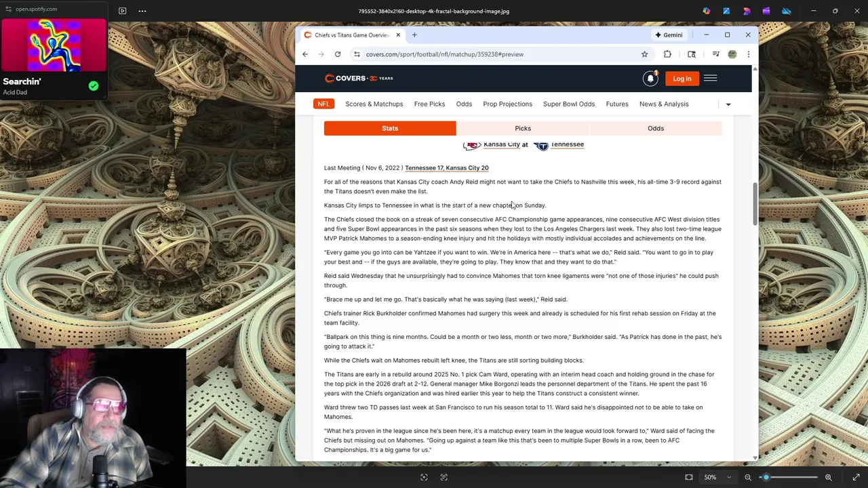Image resolution: width=868 pixels, height=488 pixels.
Task: Open Covers hamburger menu
Action: 710,79
